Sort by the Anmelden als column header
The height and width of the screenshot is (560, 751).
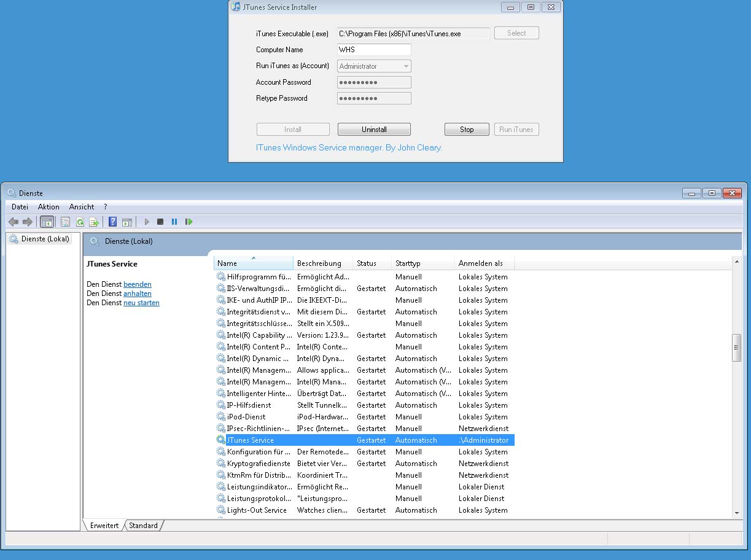point(484,263)
